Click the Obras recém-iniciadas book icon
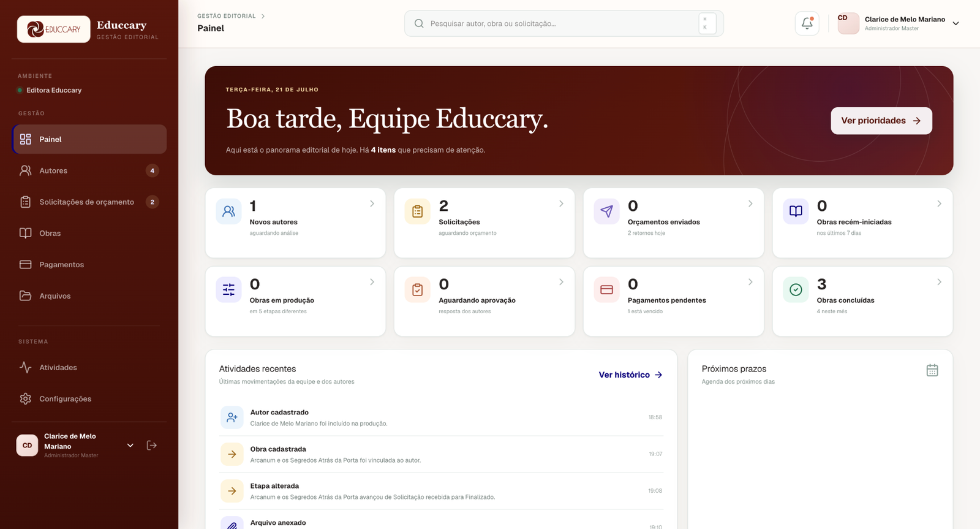980x529 pixels. (x=796, y=211)
